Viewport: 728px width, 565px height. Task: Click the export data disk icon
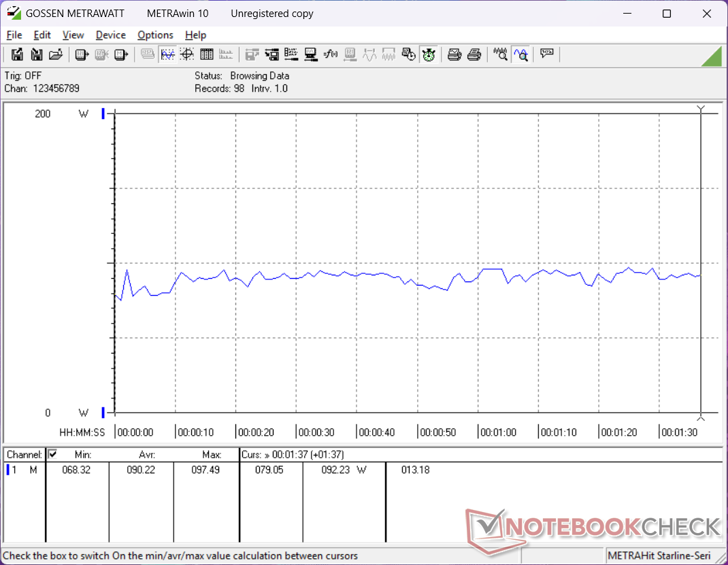point(17,55)
